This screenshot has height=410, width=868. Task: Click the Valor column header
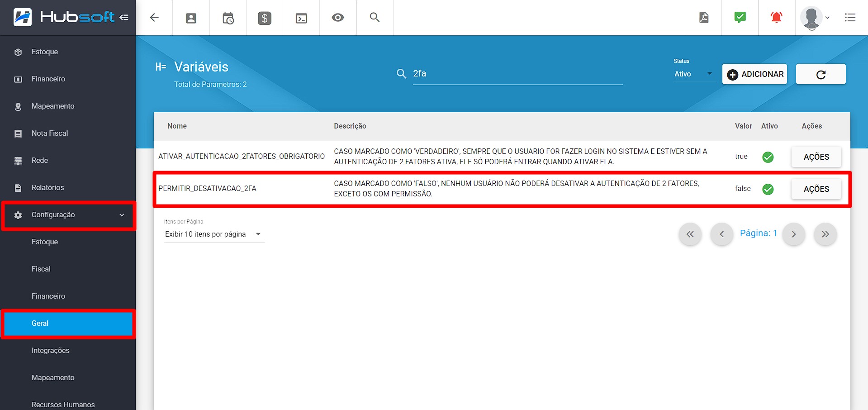743,126
